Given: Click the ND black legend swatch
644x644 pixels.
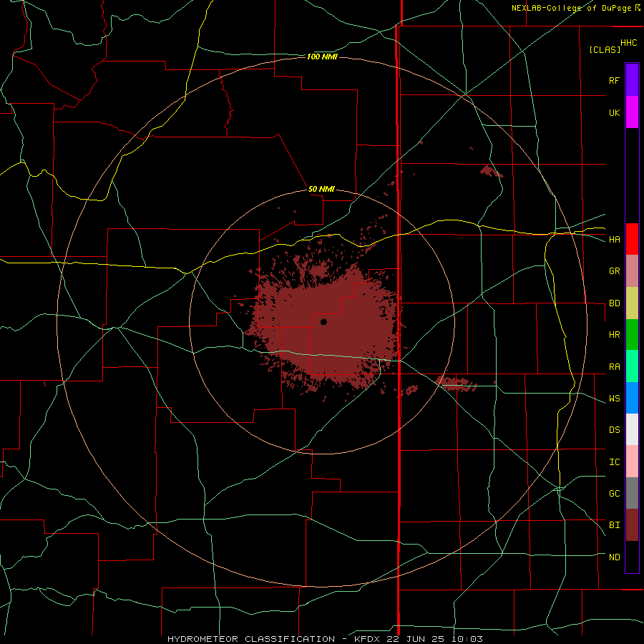Looking at the screenshot, I should click(632, 557).
